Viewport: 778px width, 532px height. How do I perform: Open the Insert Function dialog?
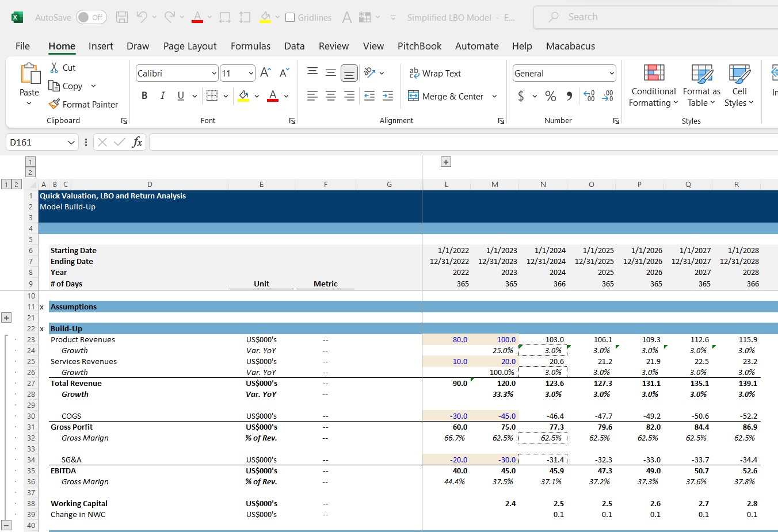pyautogui.click(x=138, y=141)
